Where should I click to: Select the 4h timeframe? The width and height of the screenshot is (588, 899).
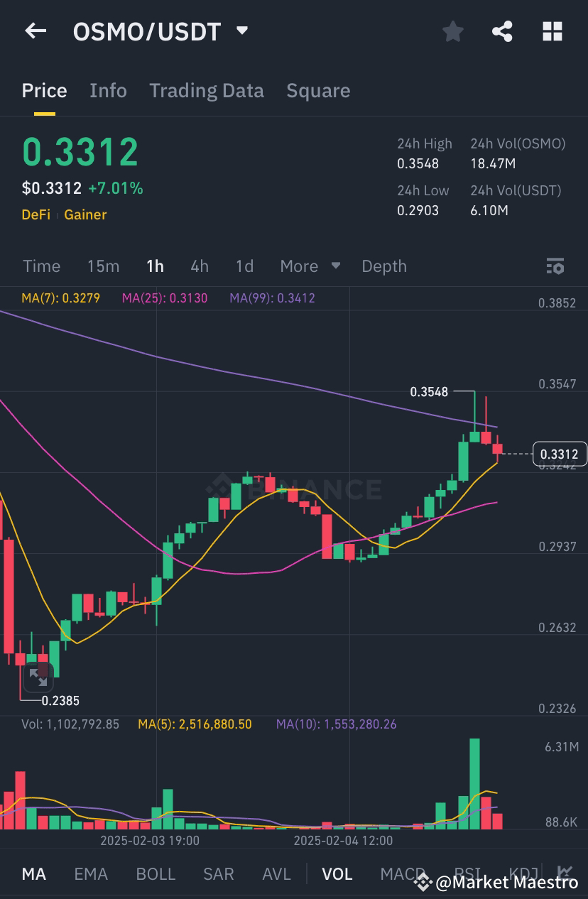tap(199, 266)
